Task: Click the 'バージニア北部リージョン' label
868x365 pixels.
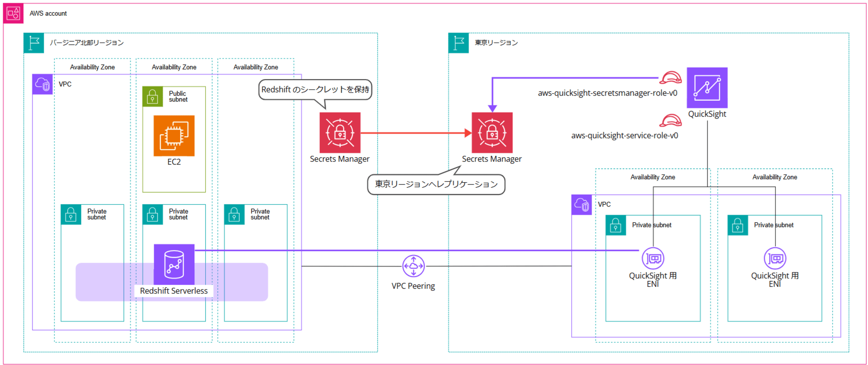Action: pyautogui.click(x=87, y=43)
